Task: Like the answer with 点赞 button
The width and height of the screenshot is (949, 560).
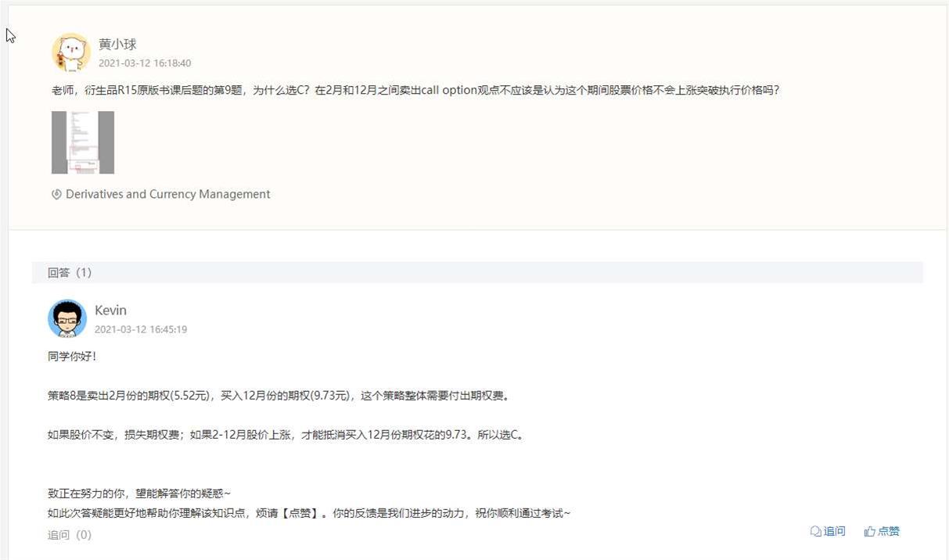Action: click(x=882, y=531)
